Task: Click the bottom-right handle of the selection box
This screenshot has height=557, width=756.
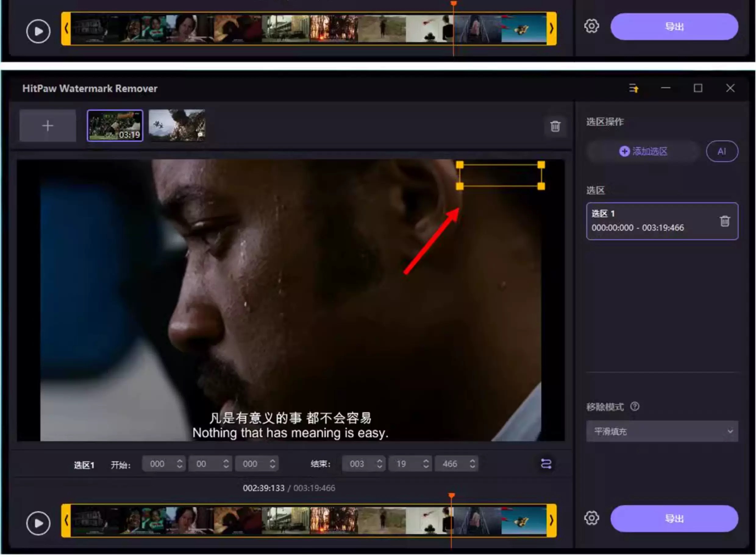Action: (x=541, y=186)
